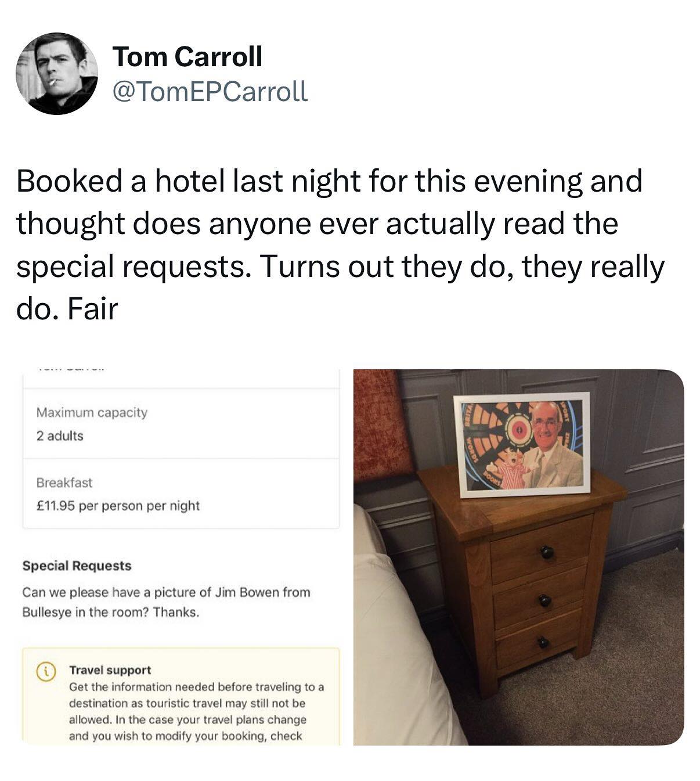The image size is (700, 781).
Task: Click the top drawer knob of the nightstand
Action: (x=547, y=552)
